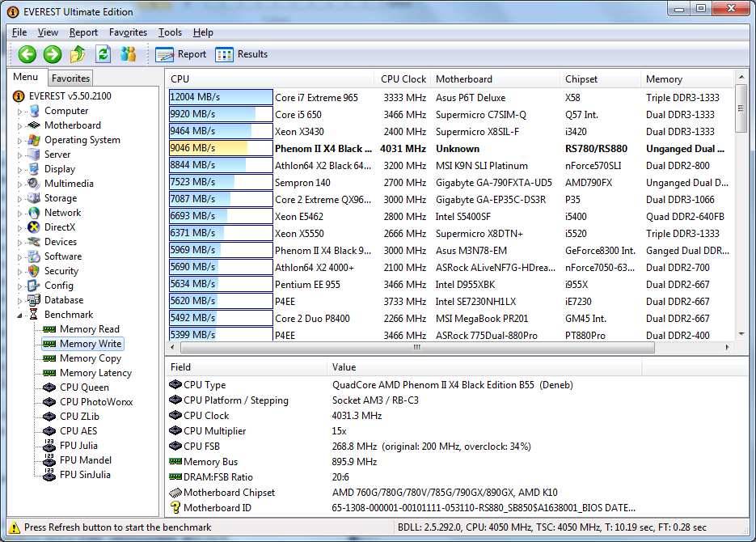Switch to the Menu tab
This screenshot has width=756, height=542.
[26, 77]
